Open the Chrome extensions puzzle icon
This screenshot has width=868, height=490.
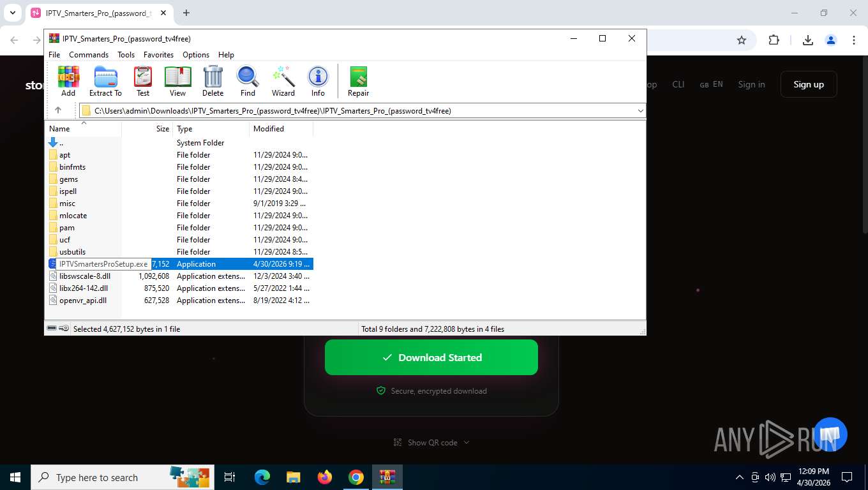[x=774, y=40]
